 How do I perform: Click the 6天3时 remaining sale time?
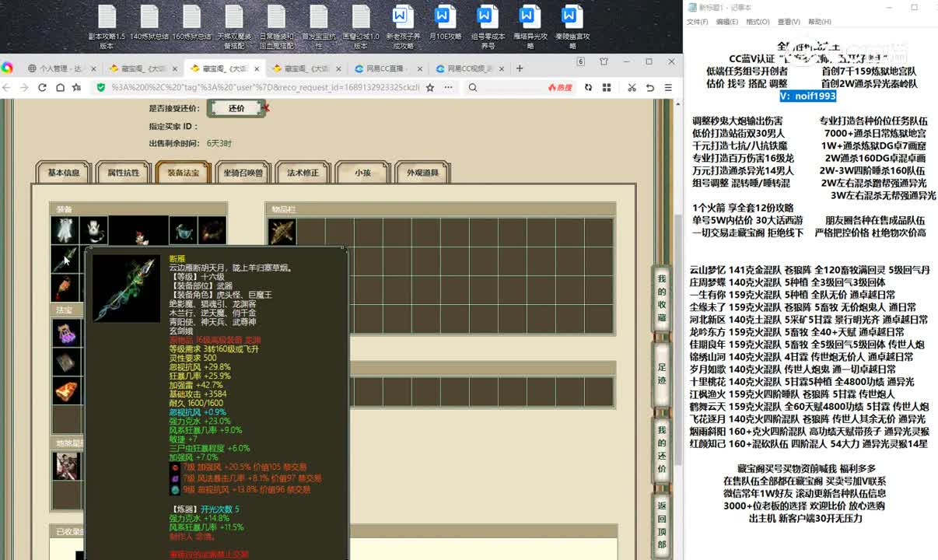[x=219, y=143]
